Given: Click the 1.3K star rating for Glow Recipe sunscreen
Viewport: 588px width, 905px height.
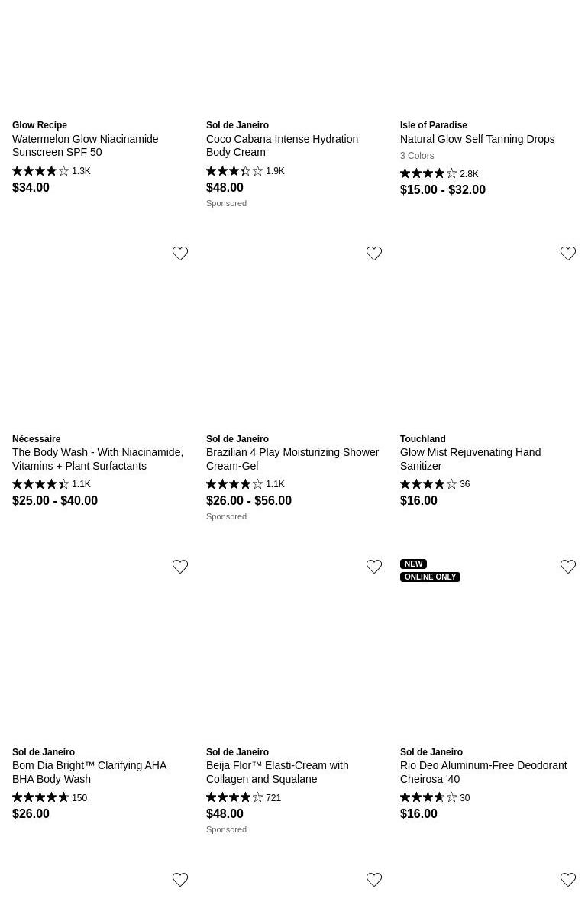Looking at the screenshot, I should (x=51, y=171).
